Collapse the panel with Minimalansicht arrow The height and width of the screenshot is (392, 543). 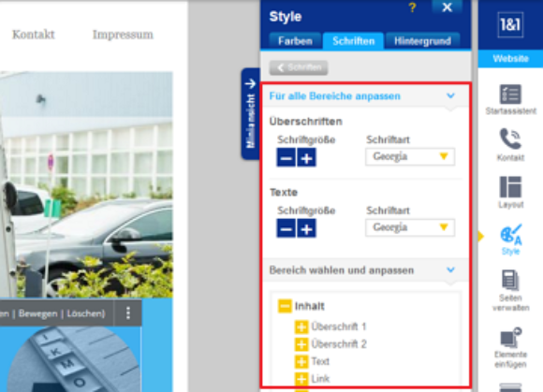250,114
